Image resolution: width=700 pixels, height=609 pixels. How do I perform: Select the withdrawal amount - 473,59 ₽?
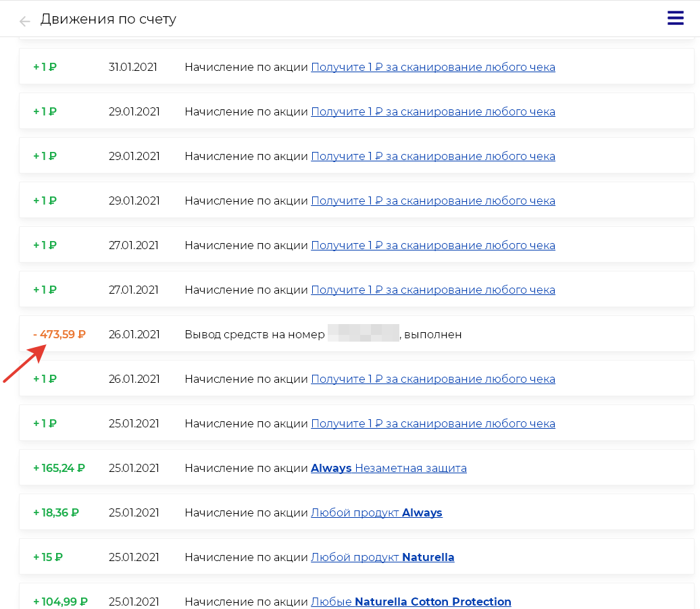[x=59, y=334]
